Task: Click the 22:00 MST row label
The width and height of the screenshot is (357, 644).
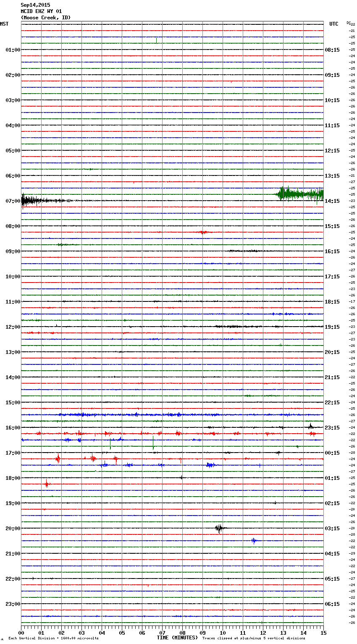Action: pos(13,579)
